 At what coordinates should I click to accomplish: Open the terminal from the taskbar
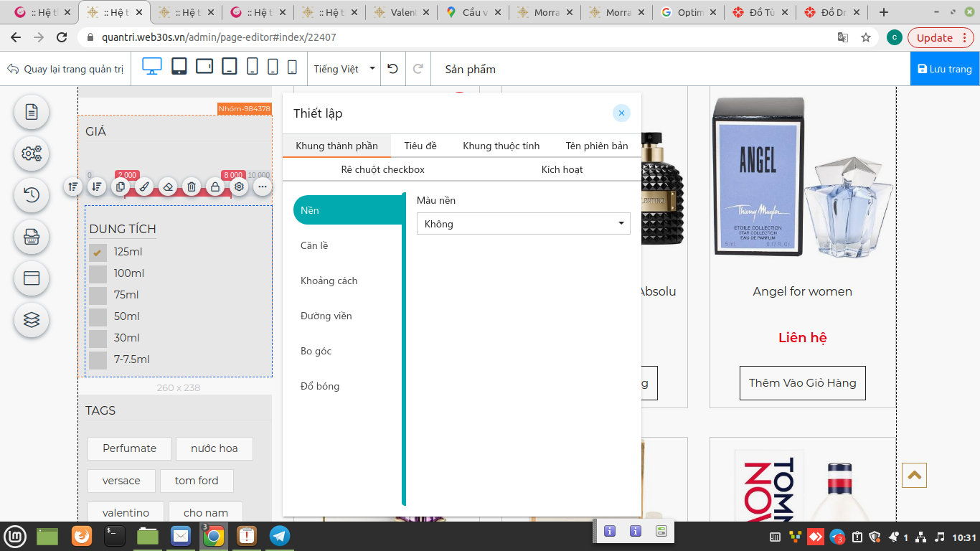coord(115,536)
